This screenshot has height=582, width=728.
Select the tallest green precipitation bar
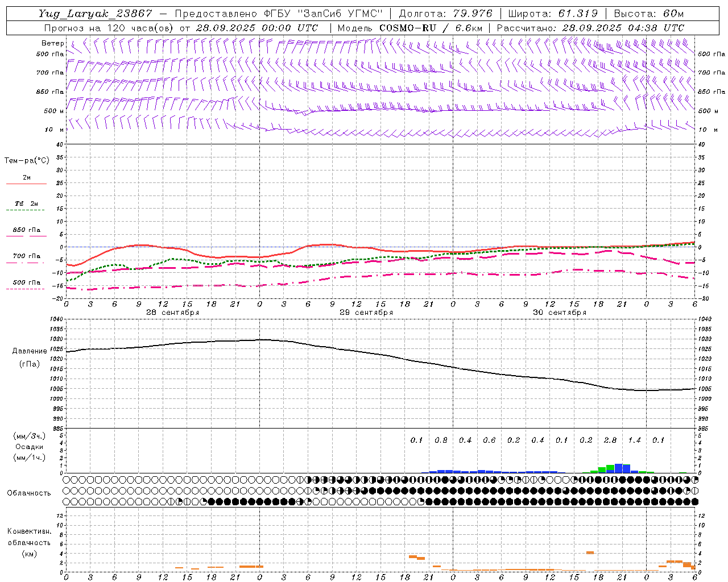point(610,469)
